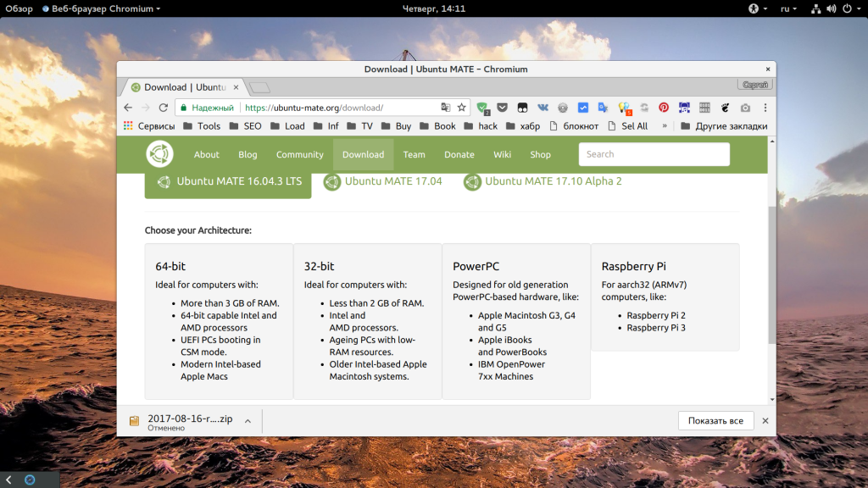Screen dimensions: 868x488
Task: Open the canceled 2017-08-16 zip download item
Action: [x=190, y=422]
